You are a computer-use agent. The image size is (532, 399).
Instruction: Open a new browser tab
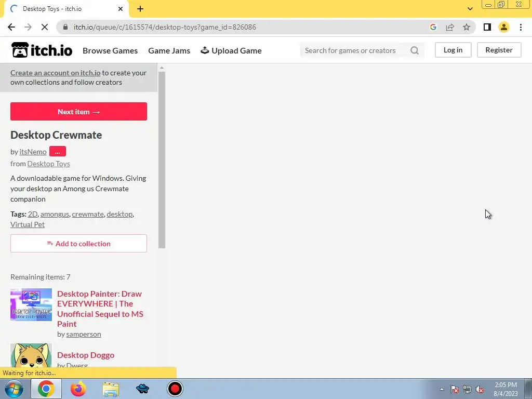click(140, 9)
